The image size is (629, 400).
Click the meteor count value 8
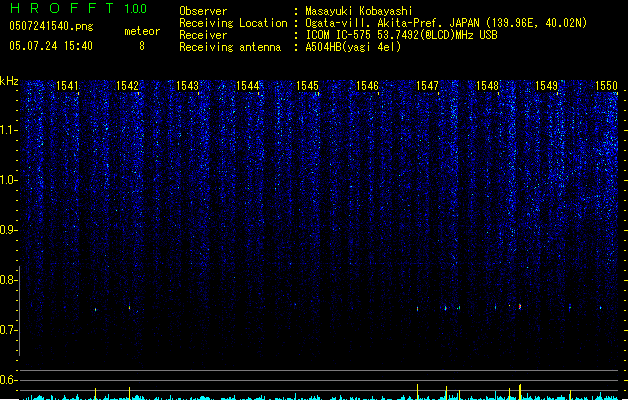[142, 46]
